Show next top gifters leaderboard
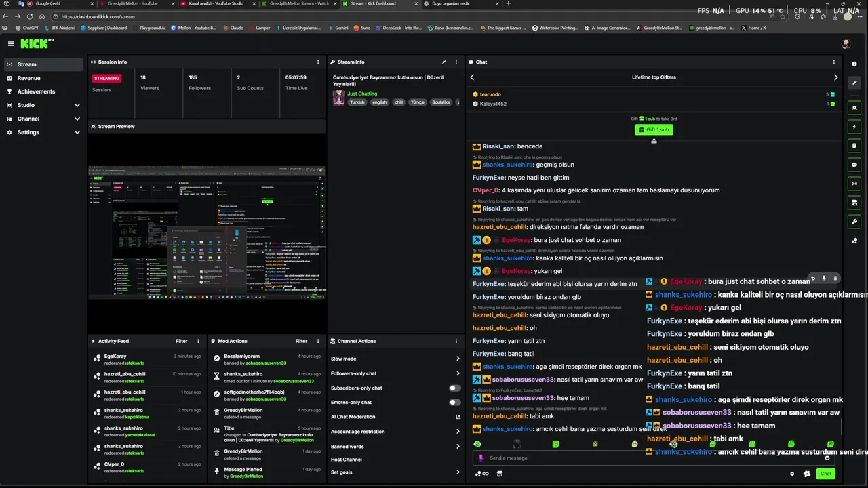This screenshot has height=488, width=868. [x=835, y=77]
